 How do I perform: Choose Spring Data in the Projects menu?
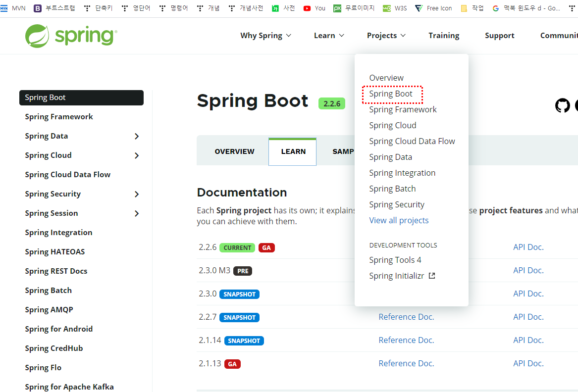(x=391, y=157)
